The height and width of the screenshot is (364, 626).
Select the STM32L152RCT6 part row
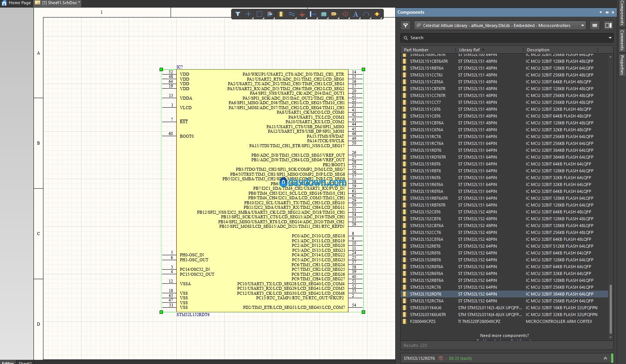click(x=505, y=287)
